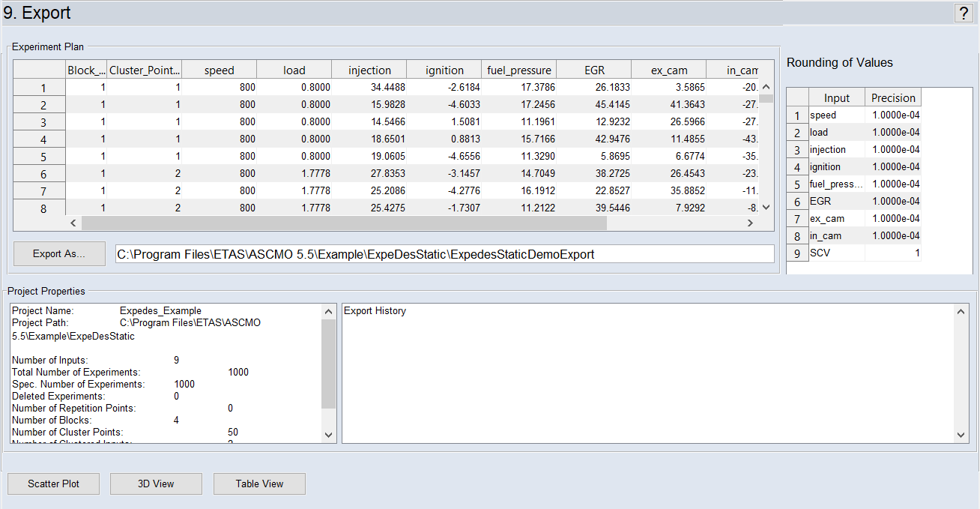Image resolution: width=980 pixels, height=509 pixels.
Task: Select row 5 header in experiment table
Action: point(43,157)
